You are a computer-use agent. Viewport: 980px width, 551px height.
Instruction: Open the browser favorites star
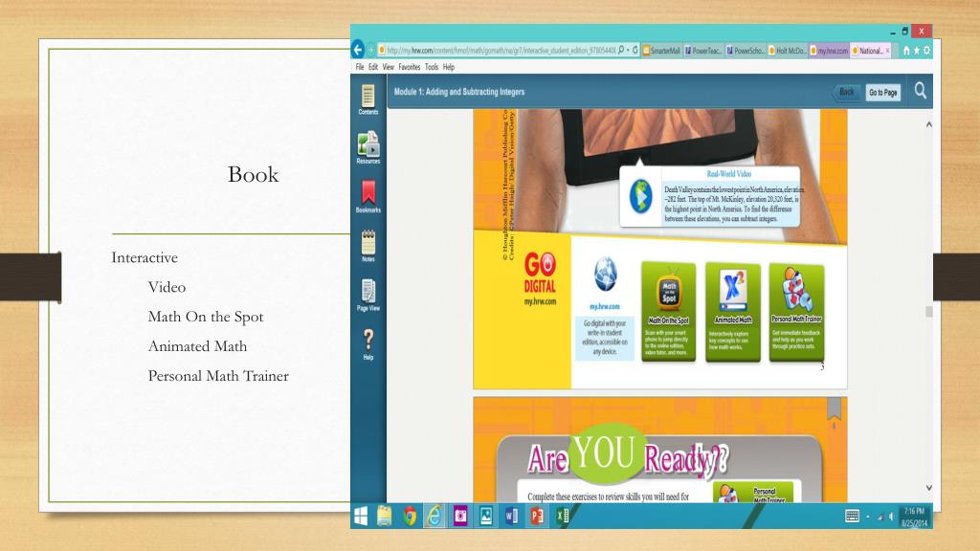916,51
